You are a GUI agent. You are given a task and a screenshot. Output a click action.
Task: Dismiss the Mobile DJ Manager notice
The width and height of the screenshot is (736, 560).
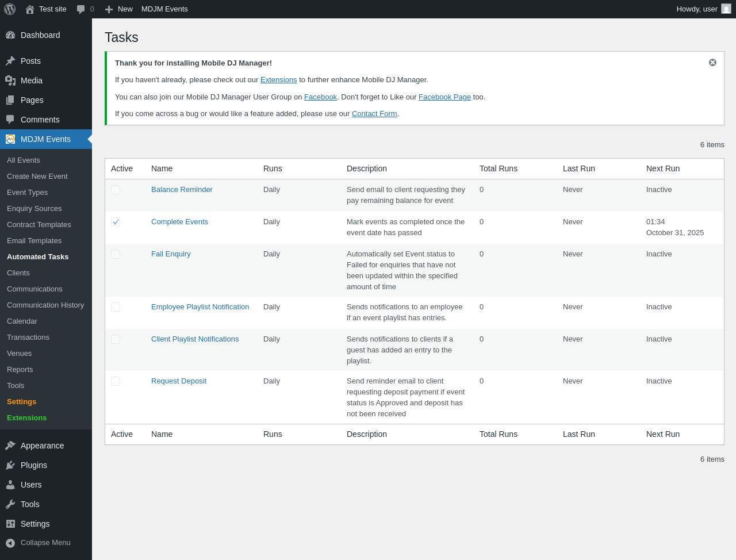[x=712, y=62]
